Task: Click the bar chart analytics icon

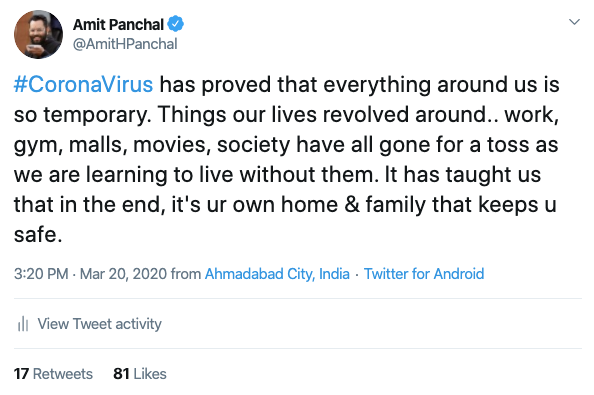Action: coord(23,324)
